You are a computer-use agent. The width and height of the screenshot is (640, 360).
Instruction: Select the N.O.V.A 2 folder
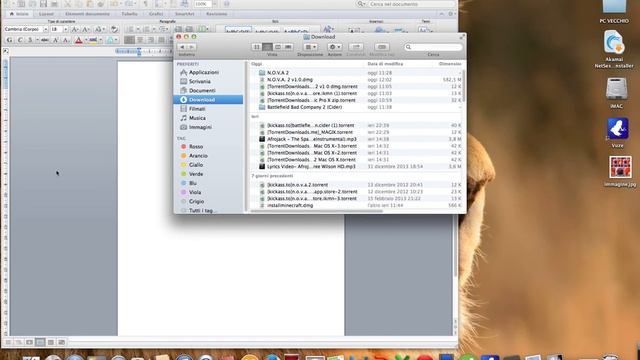(x=278, y=73)
